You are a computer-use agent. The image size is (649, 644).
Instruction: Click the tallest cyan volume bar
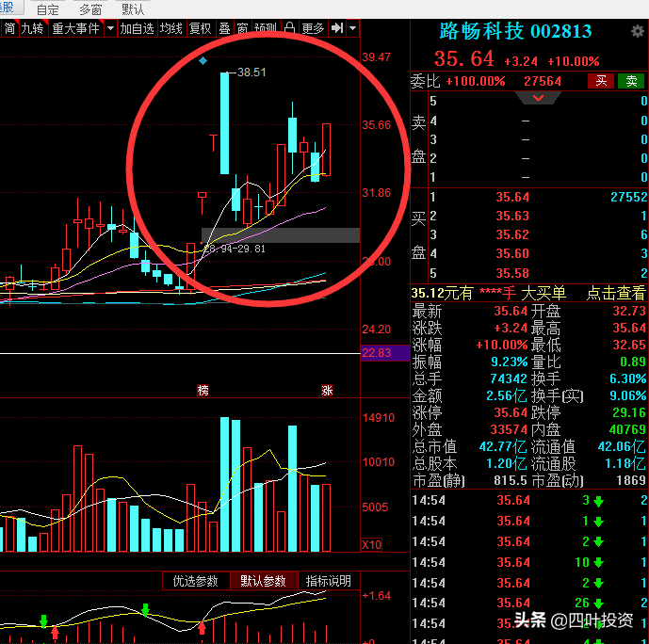click(x=225, y=484)
